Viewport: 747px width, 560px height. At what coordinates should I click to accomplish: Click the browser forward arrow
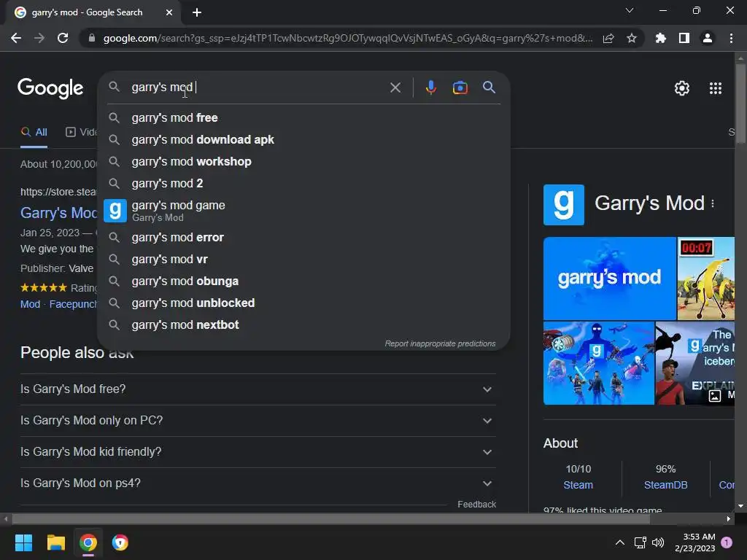pos(39,38)
